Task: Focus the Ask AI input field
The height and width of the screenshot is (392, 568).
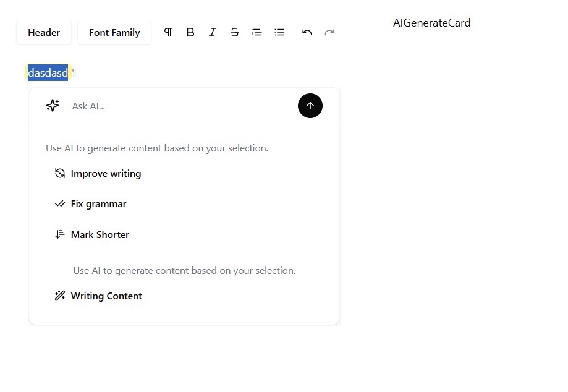Action: pos(179,106)
